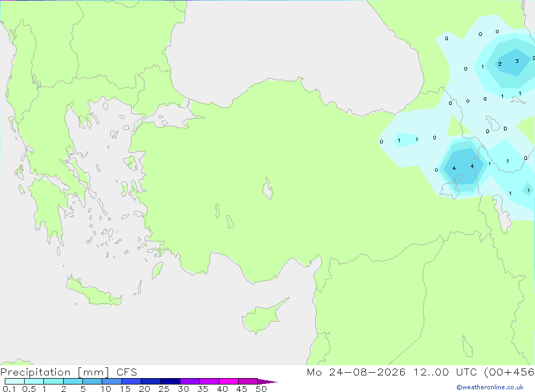Click the '40' legend scale label
Screen dimensions: 535x392
coord(223,389)
